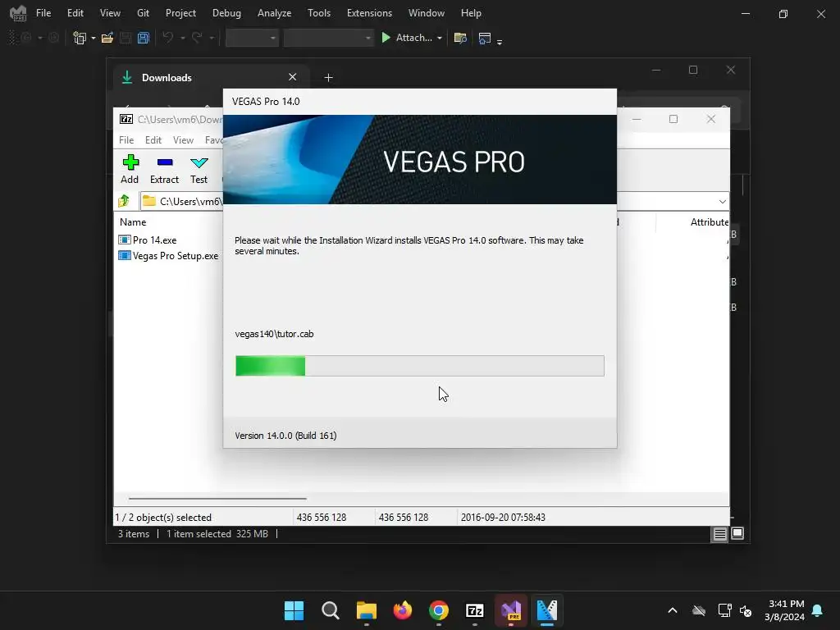Click the Save All toolbar icon
The width and height of the screenshot is (840, 630).
point(143,38)
